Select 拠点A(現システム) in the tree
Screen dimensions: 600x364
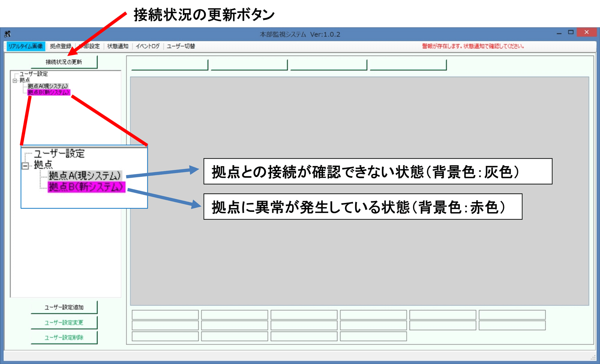tap(48, 86)
